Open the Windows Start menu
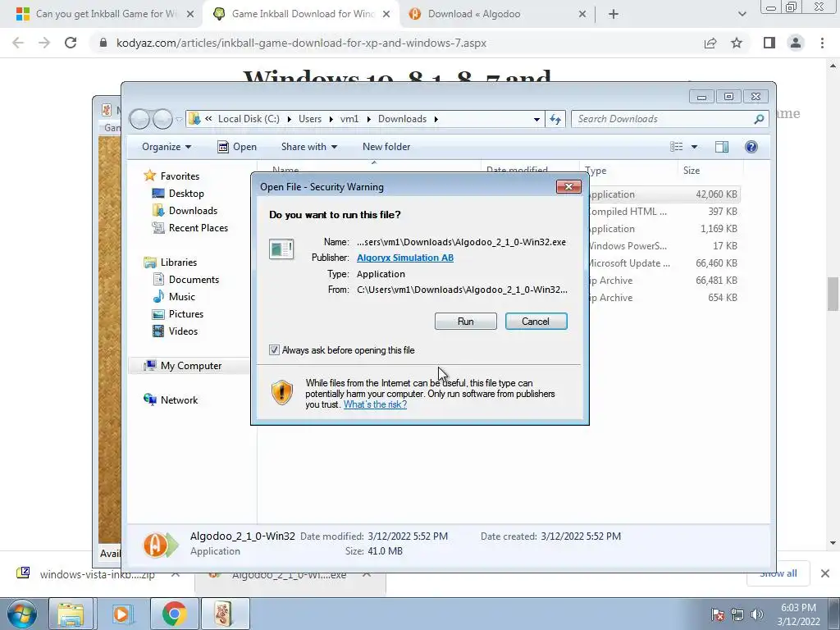Viewport: 840px width, 630px height. (21, 614)
